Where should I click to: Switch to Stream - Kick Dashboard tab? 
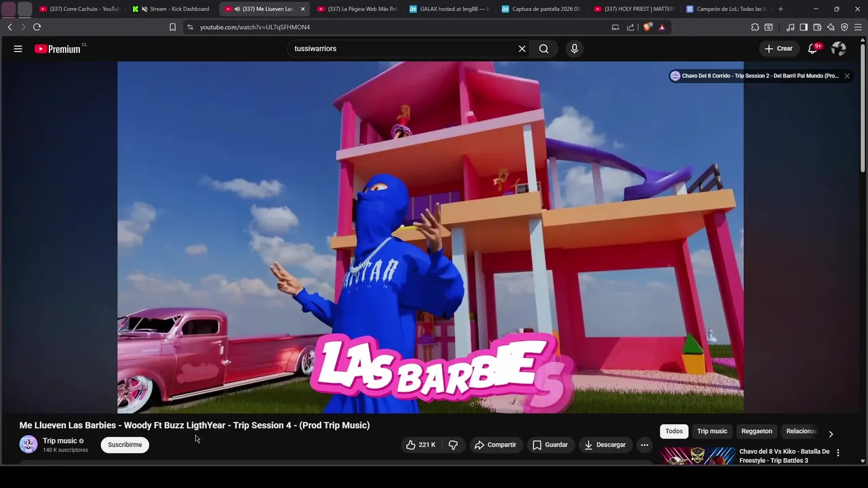pos(172,9)
